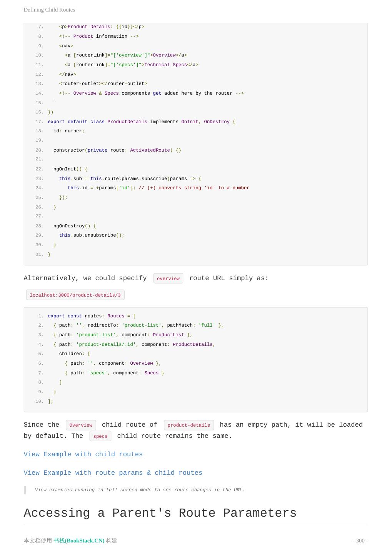Click the "product-details" inline code chip

click(x=188, y=425)
